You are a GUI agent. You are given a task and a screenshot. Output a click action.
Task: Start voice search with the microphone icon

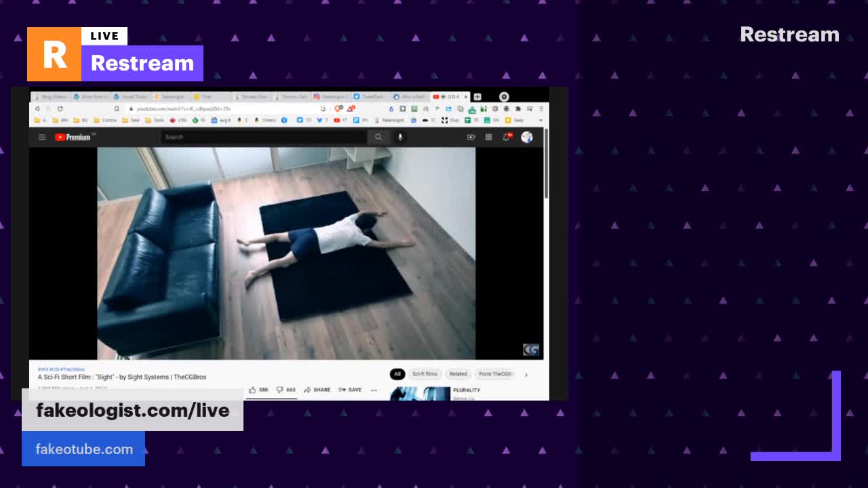[400, 137]
